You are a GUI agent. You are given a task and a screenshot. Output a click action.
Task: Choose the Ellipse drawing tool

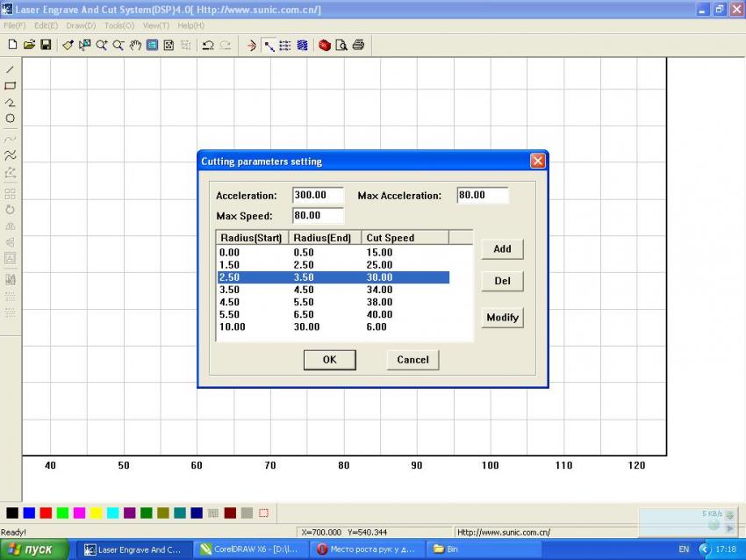point(11,118)
